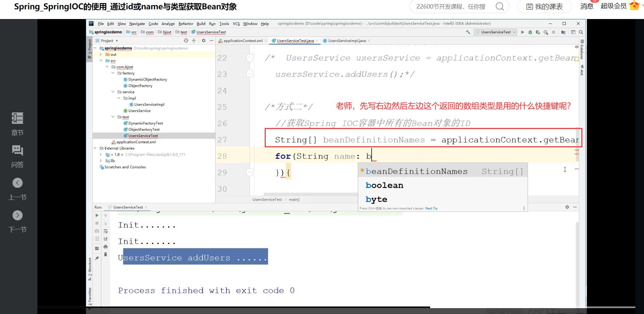The height and width of the screenshot is (314, 644).
Task: Open the VCS menu
Action: click(236, 24)
